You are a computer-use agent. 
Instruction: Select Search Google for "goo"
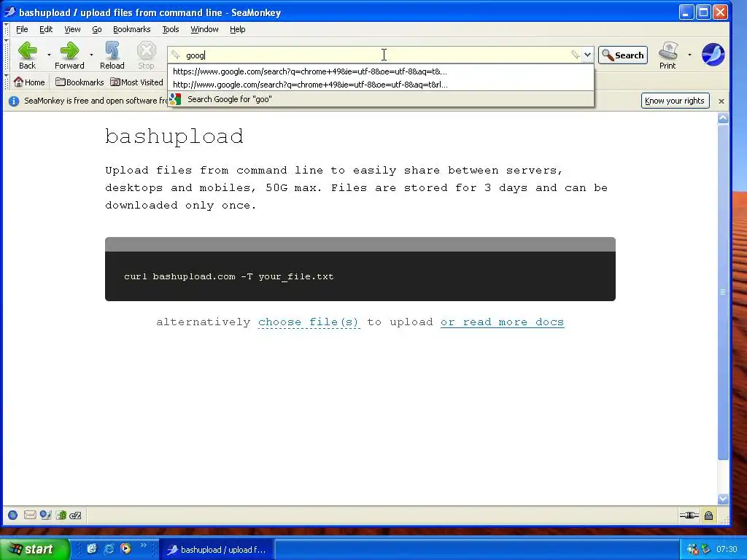(381, 99)
